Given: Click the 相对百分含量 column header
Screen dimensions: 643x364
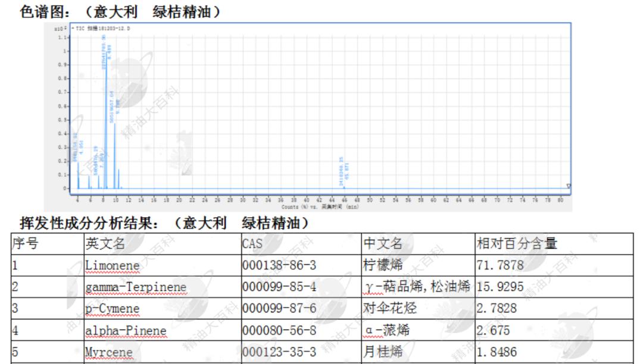Looking at the screenshot, I should [517, 243].
